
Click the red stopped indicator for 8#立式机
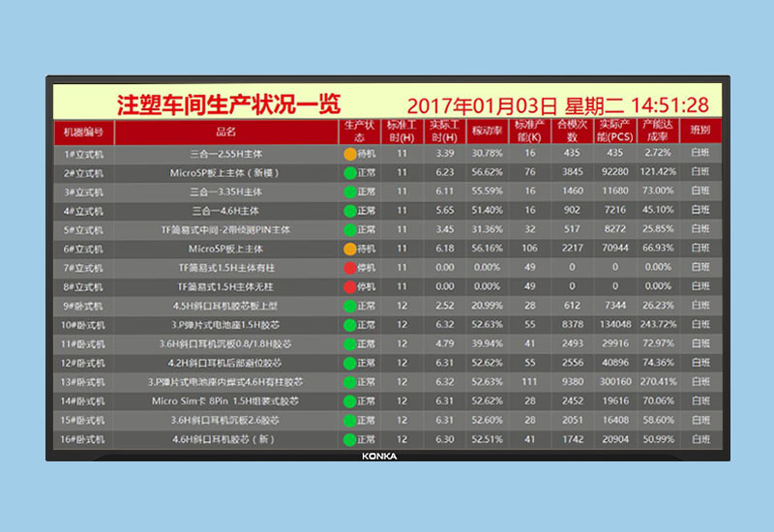pyautogui.click(x=349, y=287)
